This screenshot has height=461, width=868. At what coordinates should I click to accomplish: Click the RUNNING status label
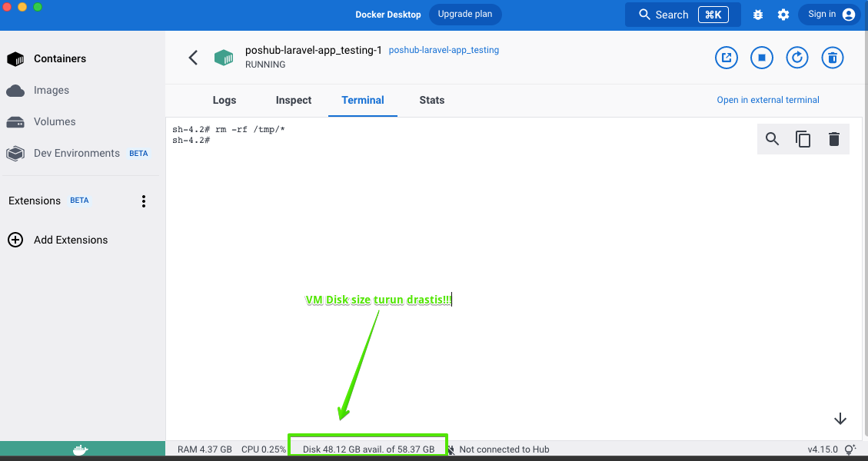click(x=265, y=65)
